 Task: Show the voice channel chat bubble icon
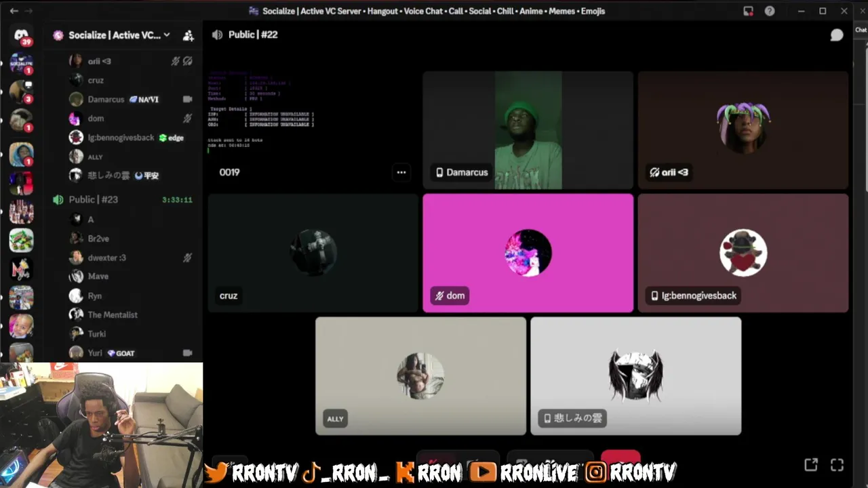837,35
